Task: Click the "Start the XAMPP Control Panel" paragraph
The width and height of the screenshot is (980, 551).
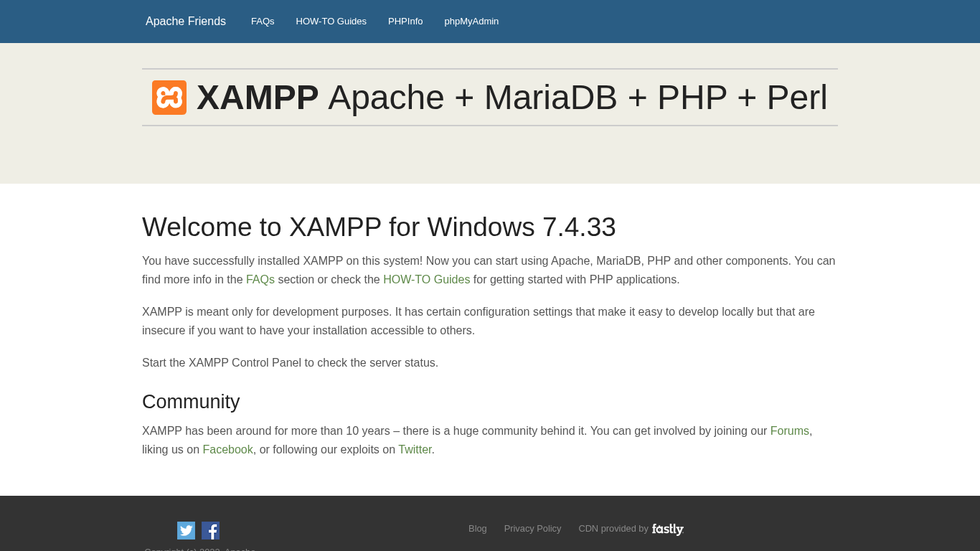Action: click(290, 363)
